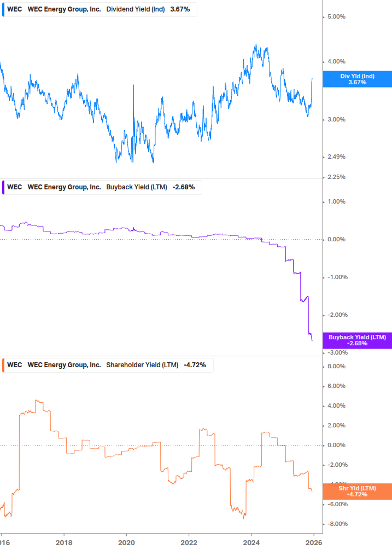Click the -8.00% tick on the shareholder axis
This screenshot has width=392, height=550.
pyautogui.click(x=338, y=524)
